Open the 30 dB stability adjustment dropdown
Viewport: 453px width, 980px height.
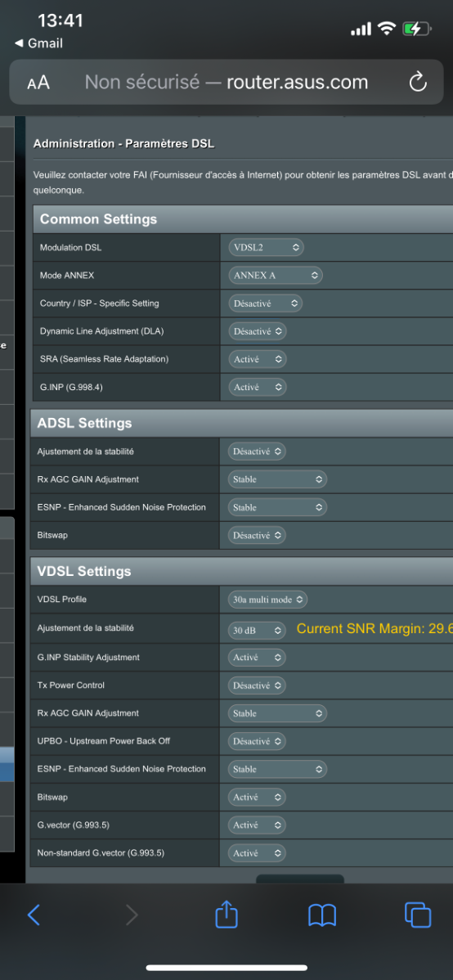point(257,631)
